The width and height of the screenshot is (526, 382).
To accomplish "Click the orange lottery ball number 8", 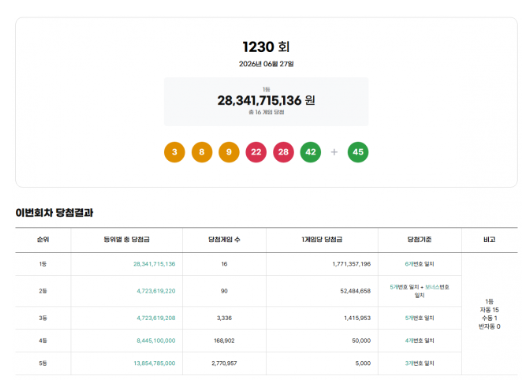I will point(202,152).
